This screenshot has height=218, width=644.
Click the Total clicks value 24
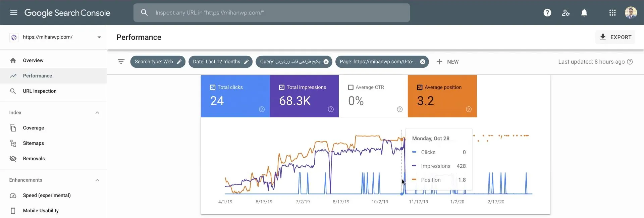(x=217, y=101)
